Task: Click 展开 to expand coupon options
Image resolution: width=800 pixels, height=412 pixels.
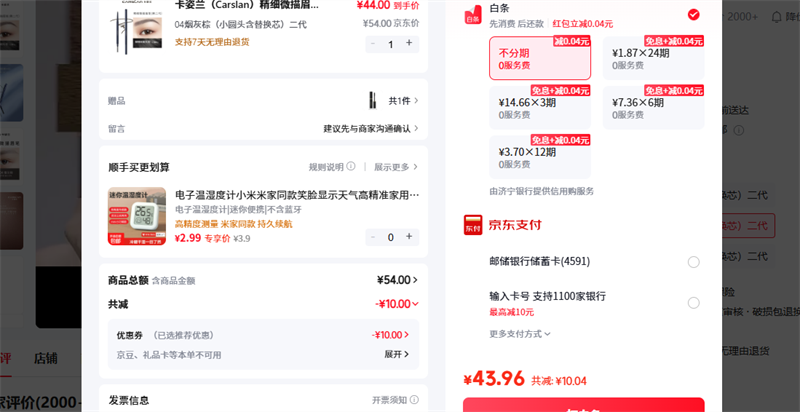Action: coord(396,354)
